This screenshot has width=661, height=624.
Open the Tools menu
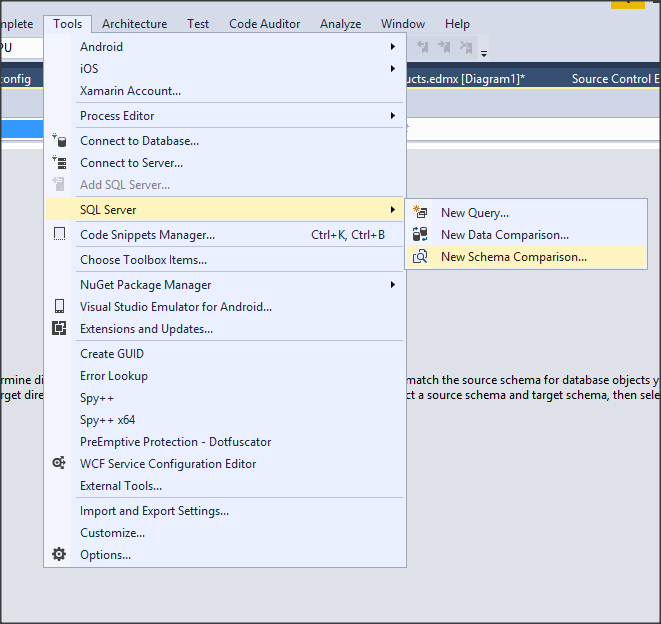click(x=67, y=24)
